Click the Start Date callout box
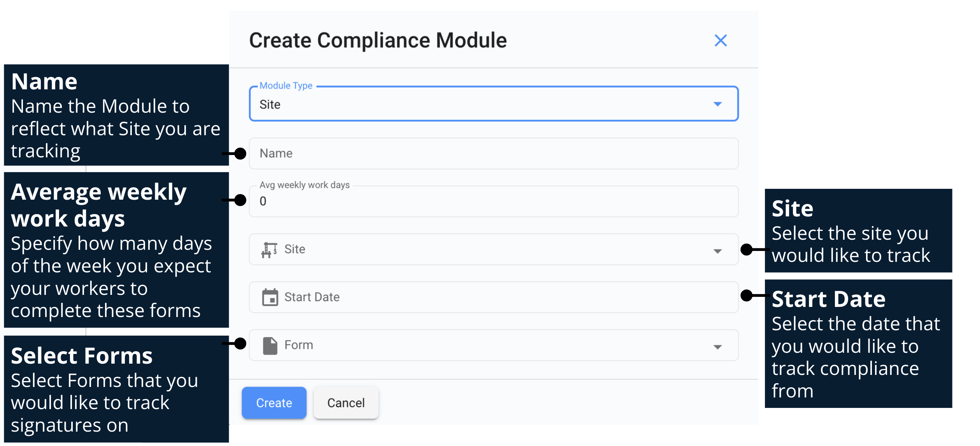Viewport: 980px width, 446px height. (x=858, y=344)
